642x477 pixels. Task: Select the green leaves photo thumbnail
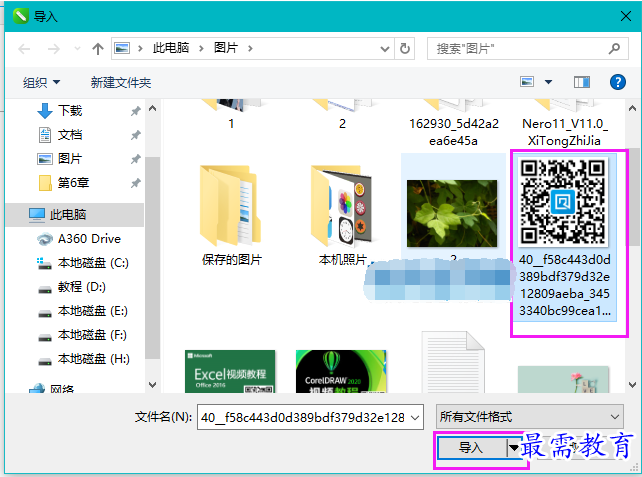pos(452,213)
